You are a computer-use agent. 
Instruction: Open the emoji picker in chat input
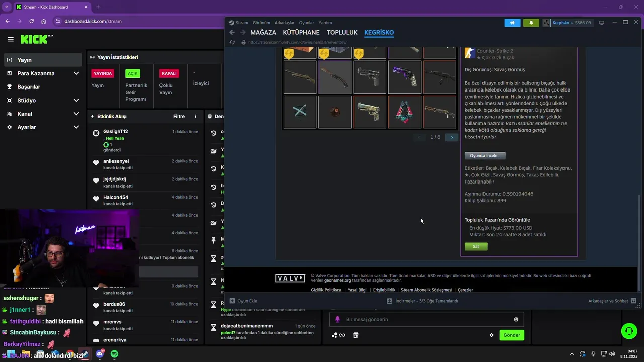tap(516, 319)
